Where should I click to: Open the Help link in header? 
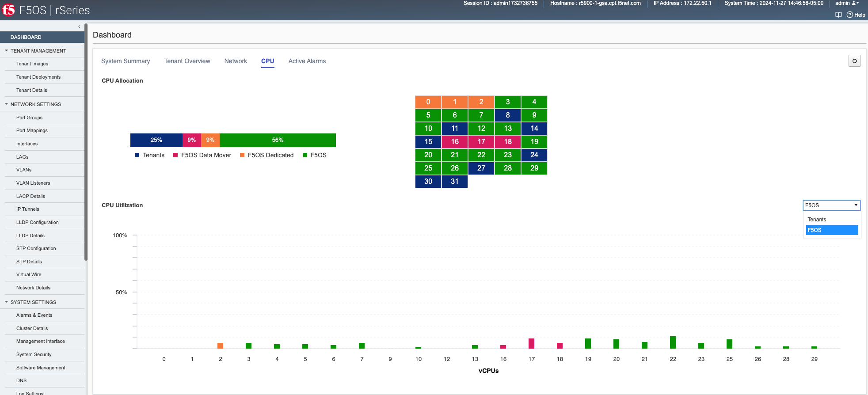point(856,15)
